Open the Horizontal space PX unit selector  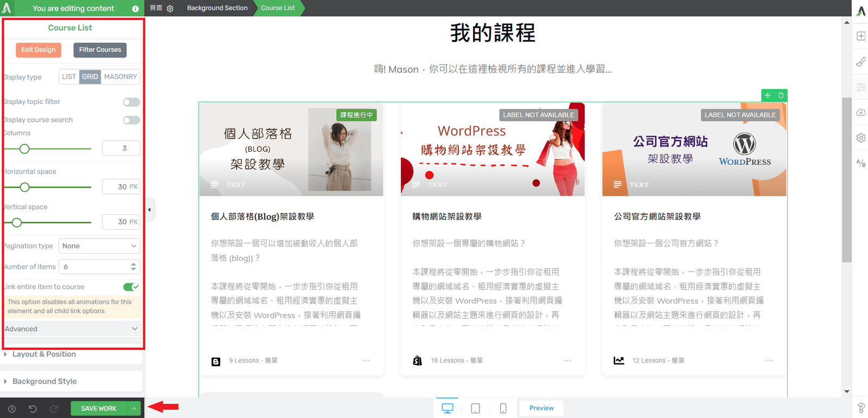pos(133,187)
